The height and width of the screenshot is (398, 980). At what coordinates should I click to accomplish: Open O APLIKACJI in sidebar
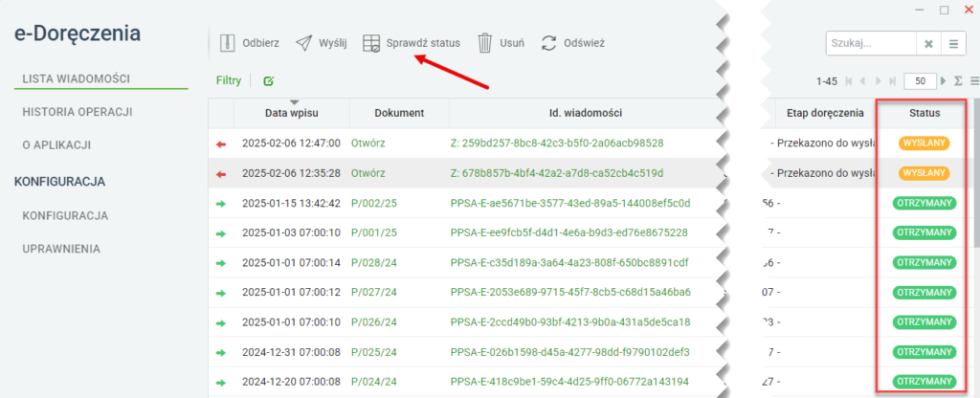click(x=56, y=145)
